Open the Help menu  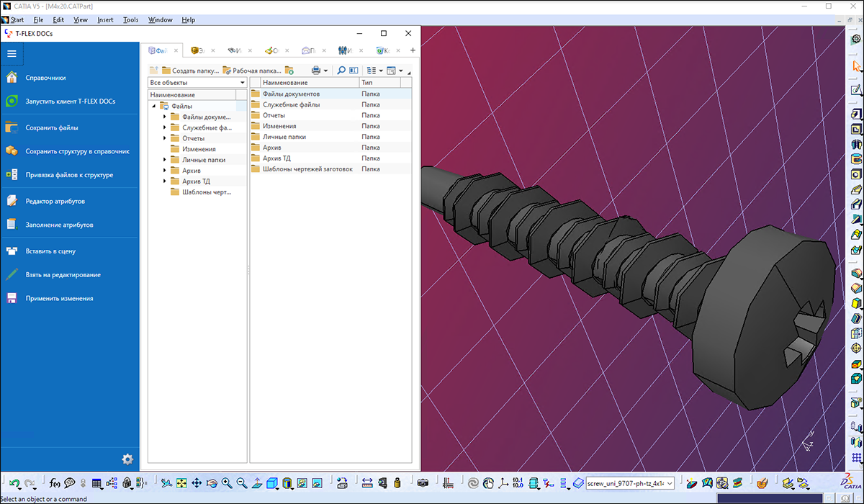[x=188, y=20]
